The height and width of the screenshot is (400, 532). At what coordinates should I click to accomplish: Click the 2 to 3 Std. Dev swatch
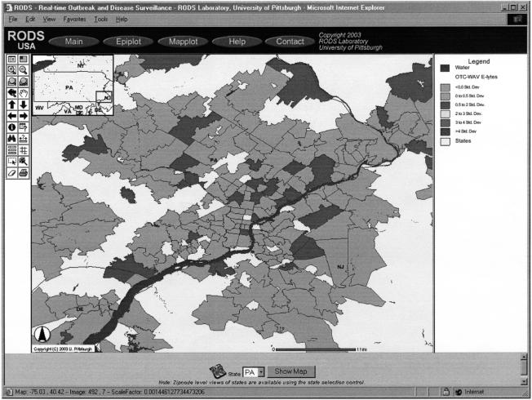pos(446,114)
